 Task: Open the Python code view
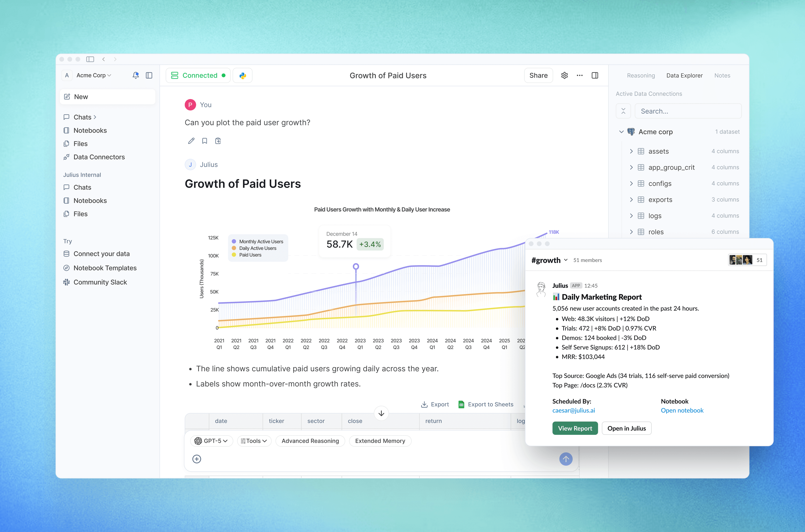coord(242,75)
